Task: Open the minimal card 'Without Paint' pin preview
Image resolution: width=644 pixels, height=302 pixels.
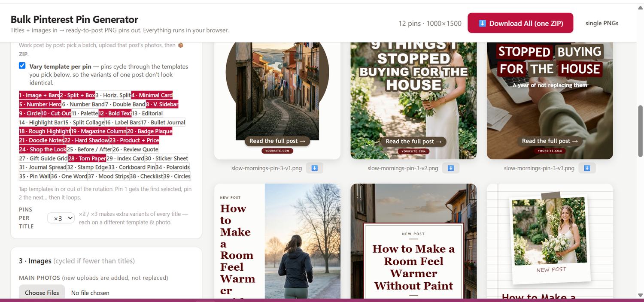Action: coord(413,241)
